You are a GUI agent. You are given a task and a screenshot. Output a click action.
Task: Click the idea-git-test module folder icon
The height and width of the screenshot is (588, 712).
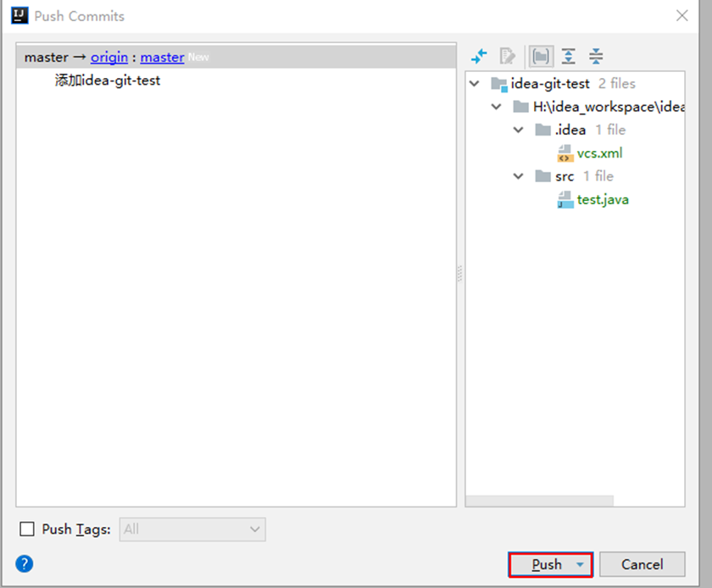click(x=499, y=84)
